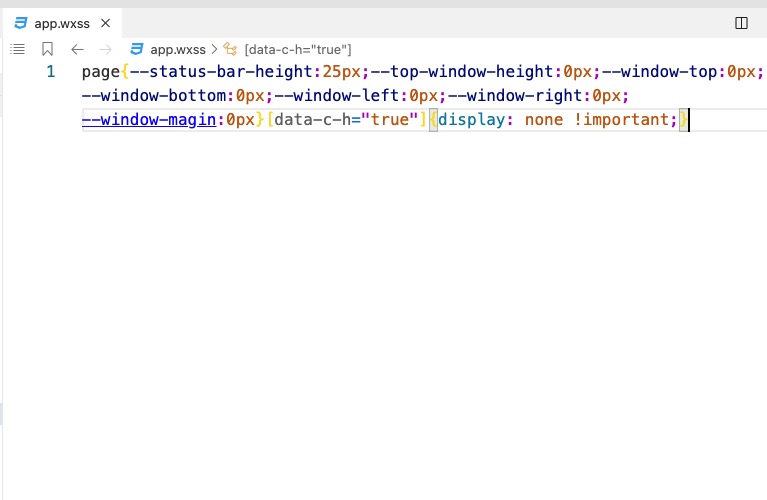Expand the [data-c-h="true"] breadcrumb item

[297, 49]
